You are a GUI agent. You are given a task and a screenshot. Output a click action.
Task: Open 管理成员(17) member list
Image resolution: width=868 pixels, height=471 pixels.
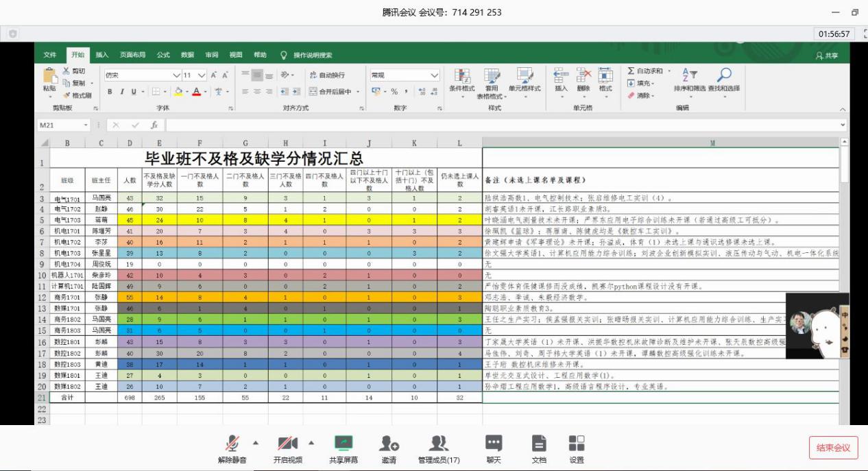[x=439, y=444]
